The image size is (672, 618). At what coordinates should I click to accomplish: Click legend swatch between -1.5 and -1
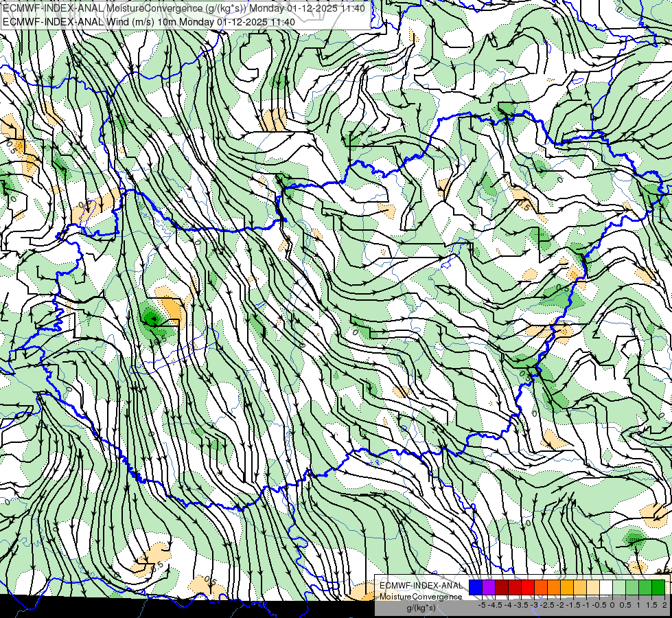pos(580,588)
